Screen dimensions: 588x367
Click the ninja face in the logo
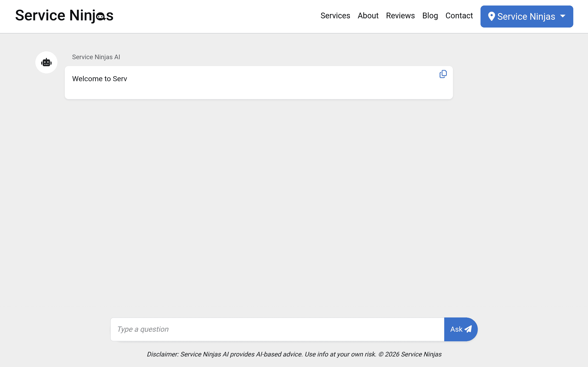pyautogui.click(x=101, y=17)
